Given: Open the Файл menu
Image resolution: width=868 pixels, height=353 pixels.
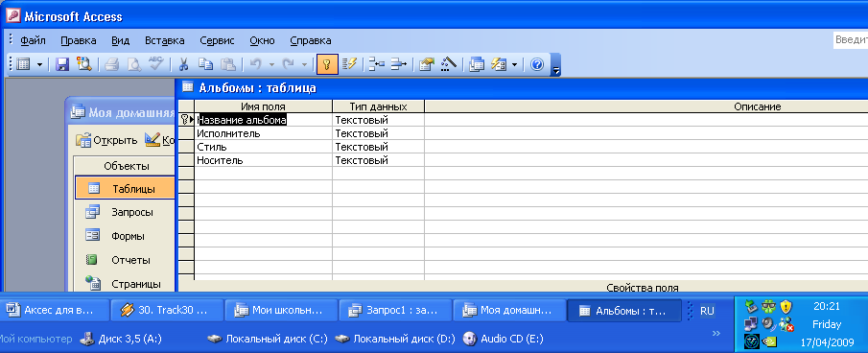Looking at the screenshot, I should click(33, 40).
